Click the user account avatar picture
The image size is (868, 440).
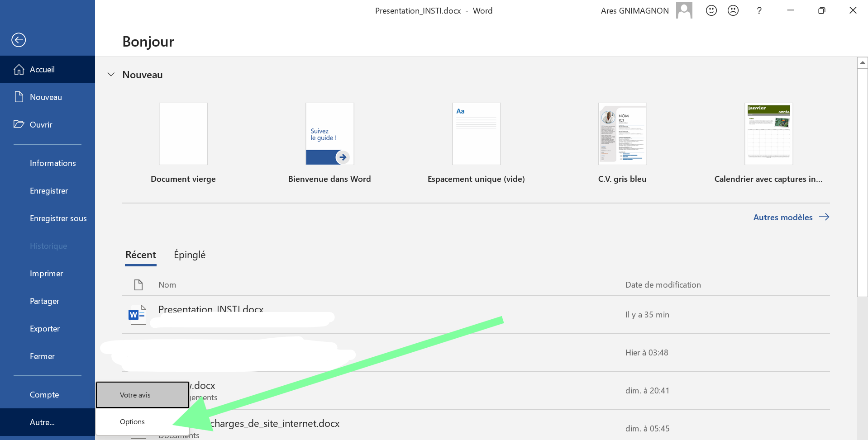tap(684, 10)
